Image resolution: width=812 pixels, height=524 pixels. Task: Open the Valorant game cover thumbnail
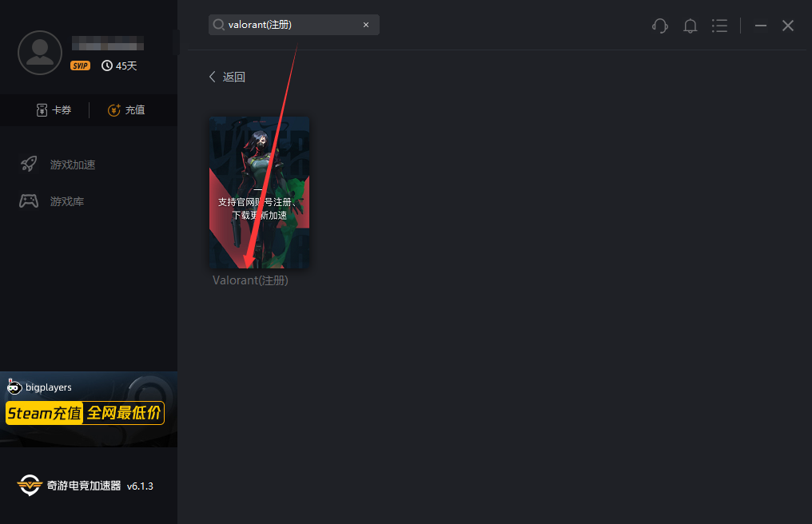pyautogui.click(x=259, y=193)
